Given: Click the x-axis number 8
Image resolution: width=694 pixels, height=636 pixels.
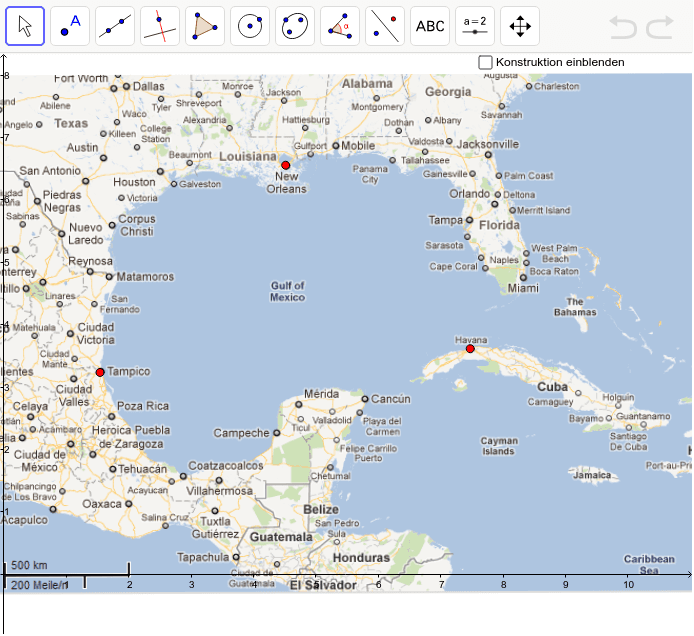Looking at the screenshot, I should click(503, 585).
